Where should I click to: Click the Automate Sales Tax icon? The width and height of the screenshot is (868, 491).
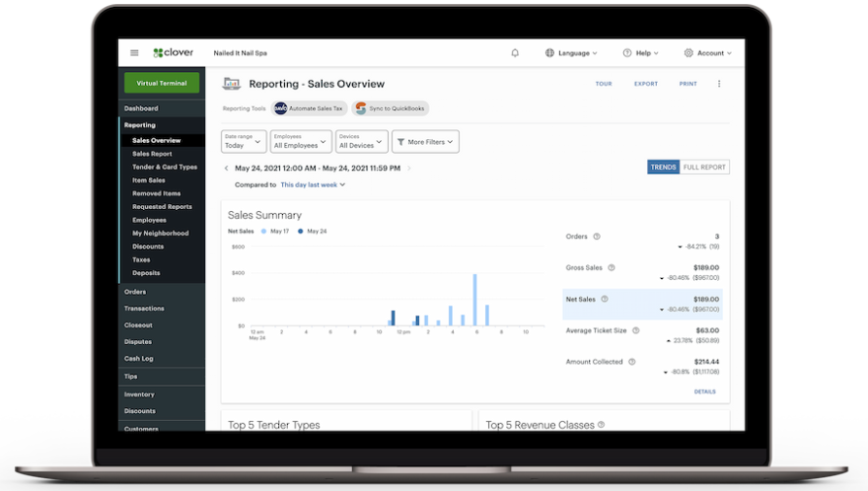[281, 108]
